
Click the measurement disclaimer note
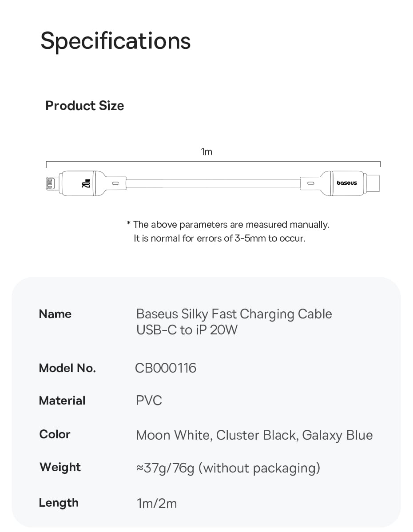coord(228,231)
